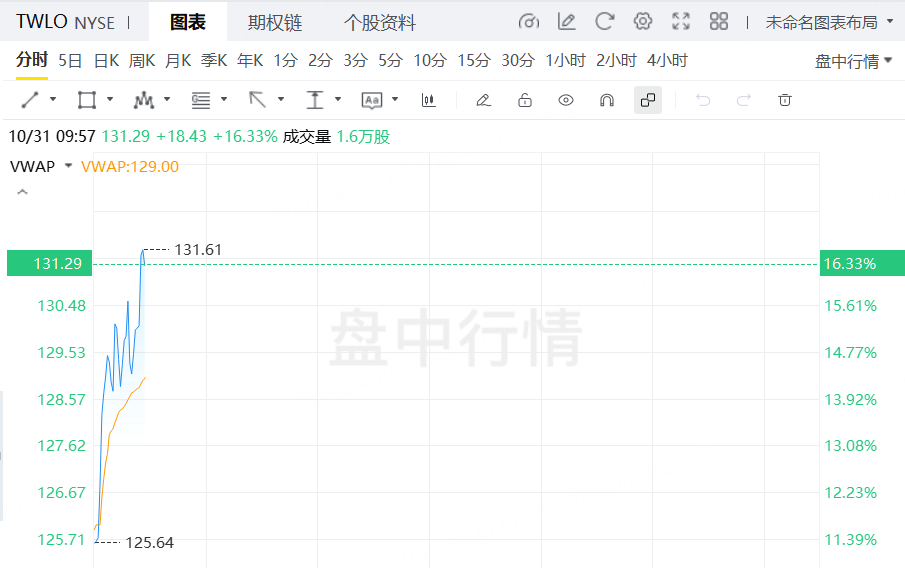Viewport: 905px width, 568px height.
Task: Open the line tool dropdown arrow
Action: [53, 99]
